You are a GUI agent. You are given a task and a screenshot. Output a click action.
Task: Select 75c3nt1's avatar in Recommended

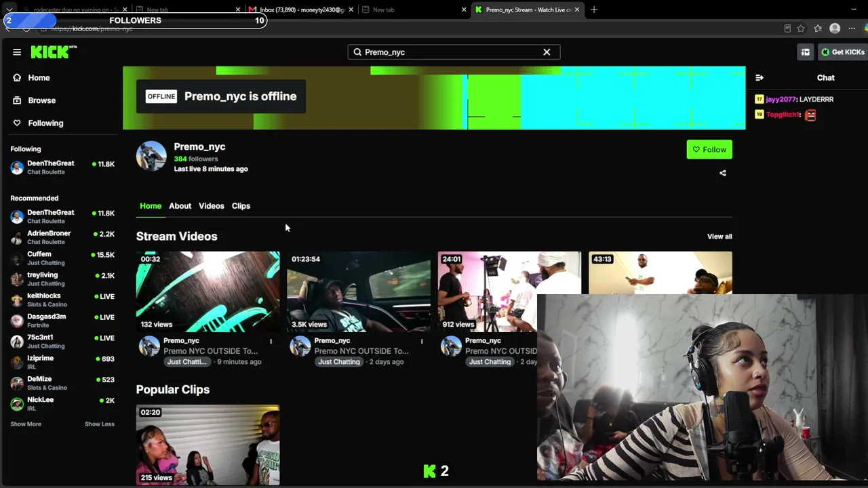(x=17, y=342)
